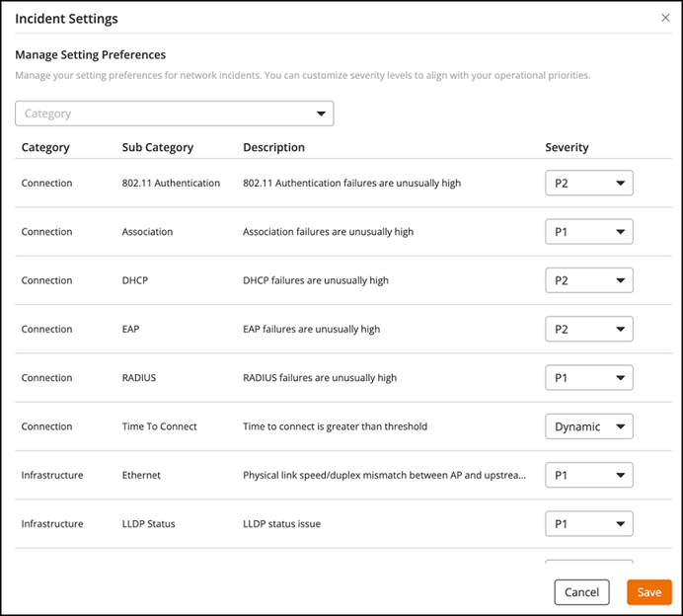Click the Description column header
Viewport: 683px width, 616px height.
[x=273, y=147]
